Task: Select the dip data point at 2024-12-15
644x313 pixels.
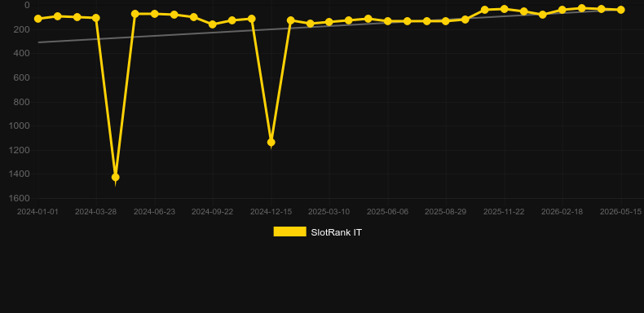Action: pos(271,142)
